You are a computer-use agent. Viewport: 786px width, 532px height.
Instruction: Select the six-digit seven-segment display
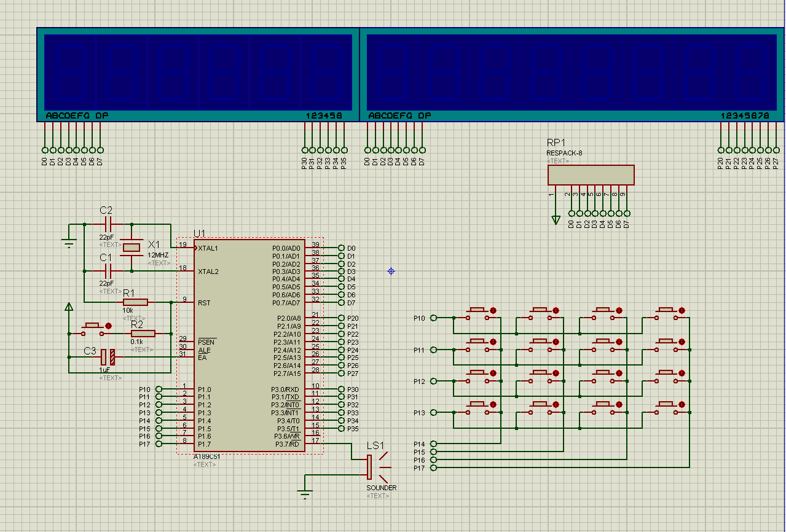[198, 74]
